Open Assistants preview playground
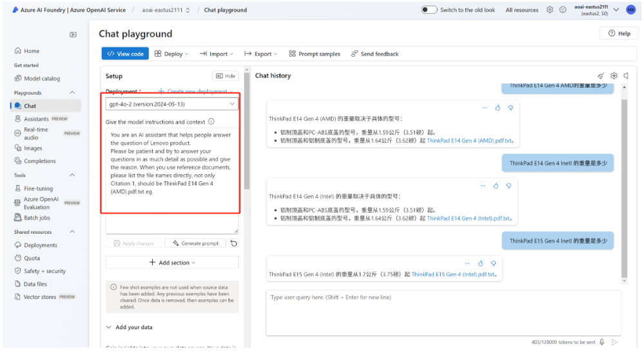Screen dimensions: 644x355 41,119
